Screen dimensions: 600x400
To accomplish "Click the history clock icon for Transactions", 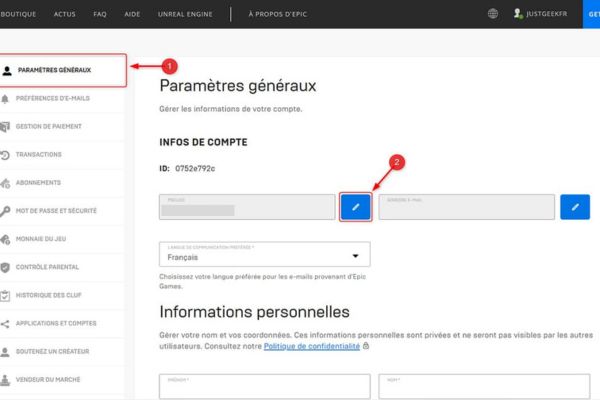I will [x=5, y=155].
